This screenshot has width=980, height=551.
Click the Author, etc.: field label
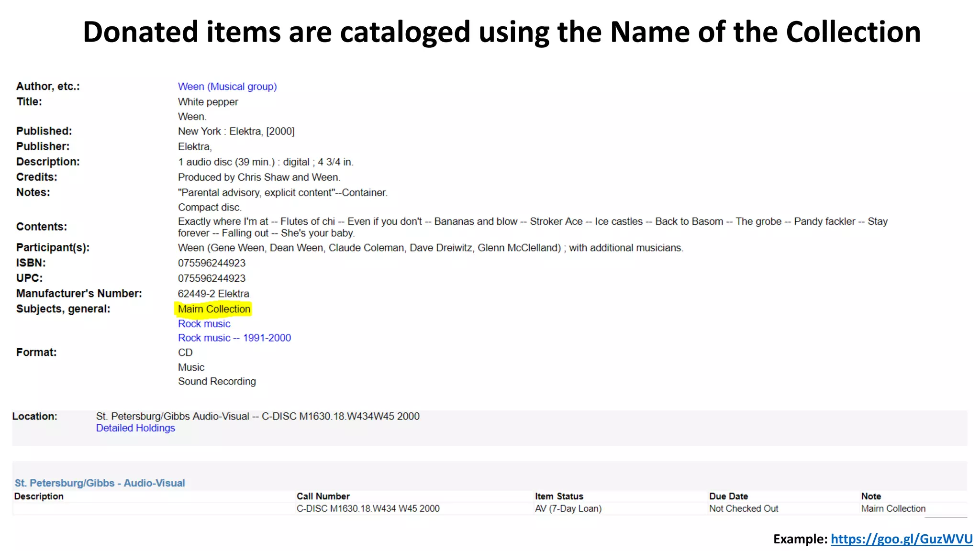click(x=48, y=87)
